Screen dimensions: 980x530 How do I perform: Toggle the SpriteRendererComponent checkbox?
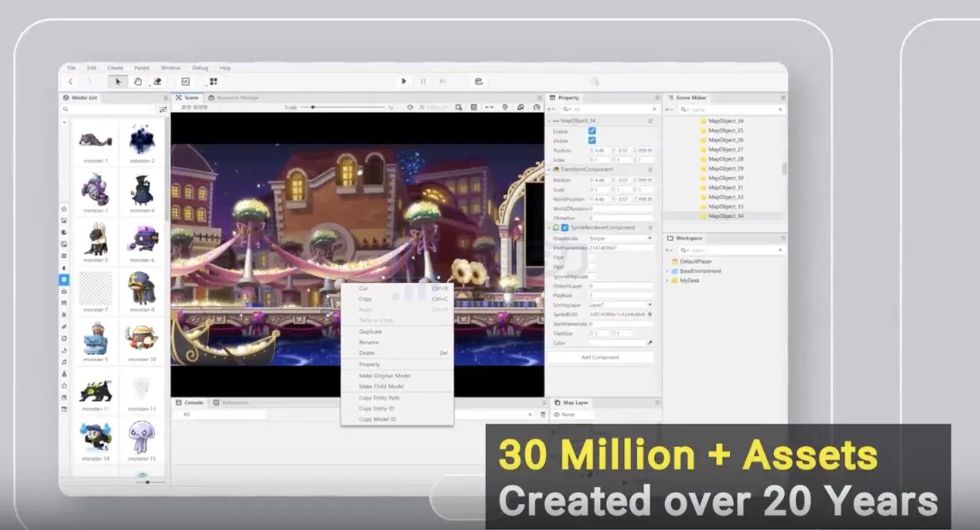point(565,227)
